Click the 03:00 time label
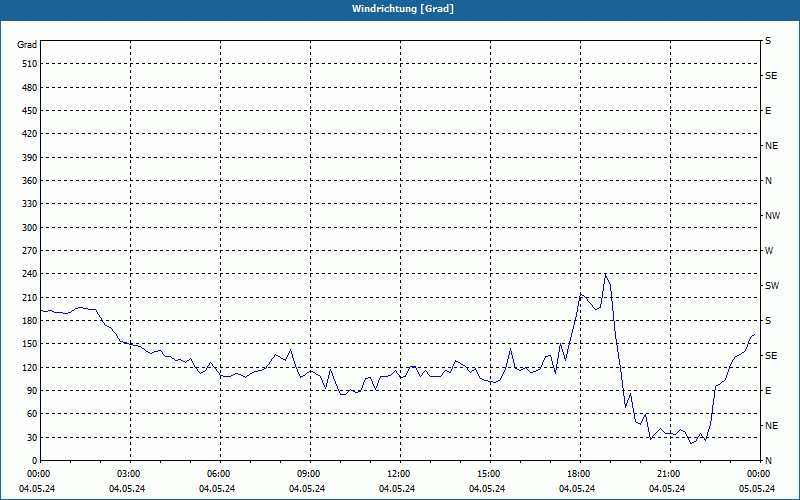Viewport: 800px width, 500px height. click(x=130, y=474)
